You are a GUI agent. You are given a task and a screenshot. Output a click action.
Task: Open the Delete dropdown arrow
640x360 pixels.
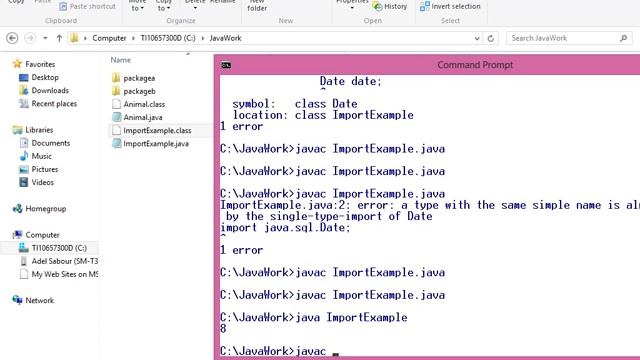[x=195, y=8]
